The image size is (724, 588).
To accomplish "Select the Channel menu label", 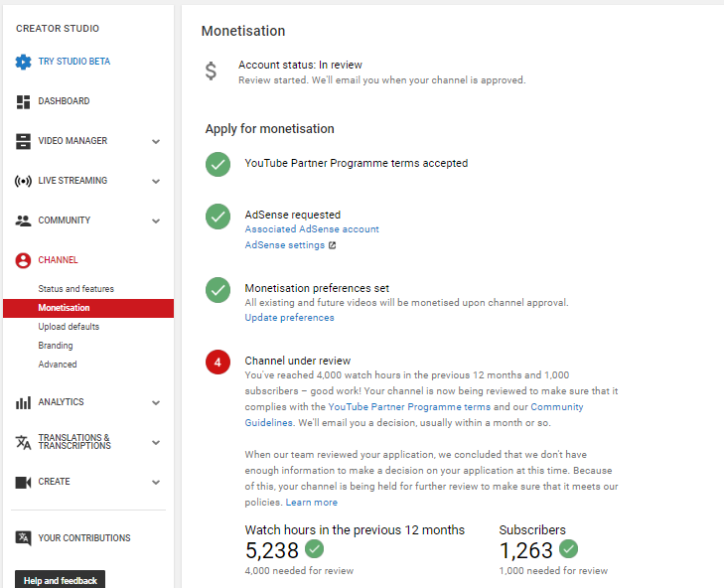I will [x=58, y=260].
